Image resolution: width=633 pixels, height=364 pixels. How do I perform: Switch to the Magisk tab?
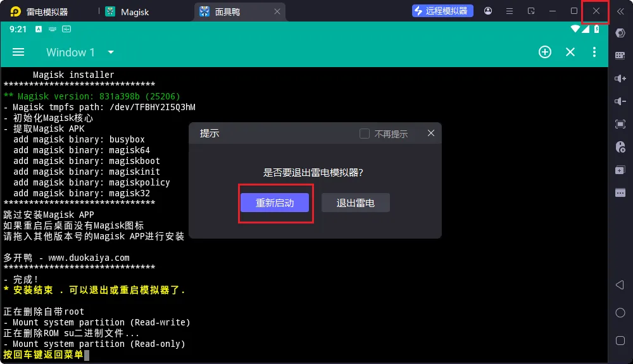click(127, 11)
